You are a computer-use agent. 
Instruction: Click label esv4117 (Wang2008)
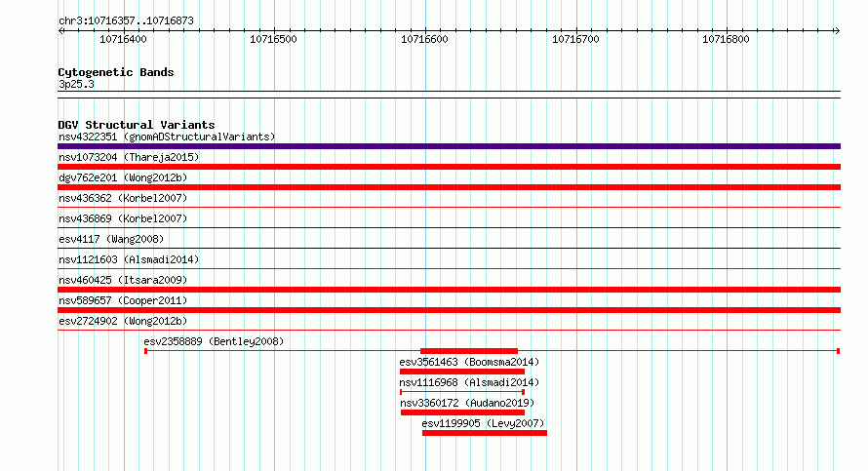click(111, 239)
